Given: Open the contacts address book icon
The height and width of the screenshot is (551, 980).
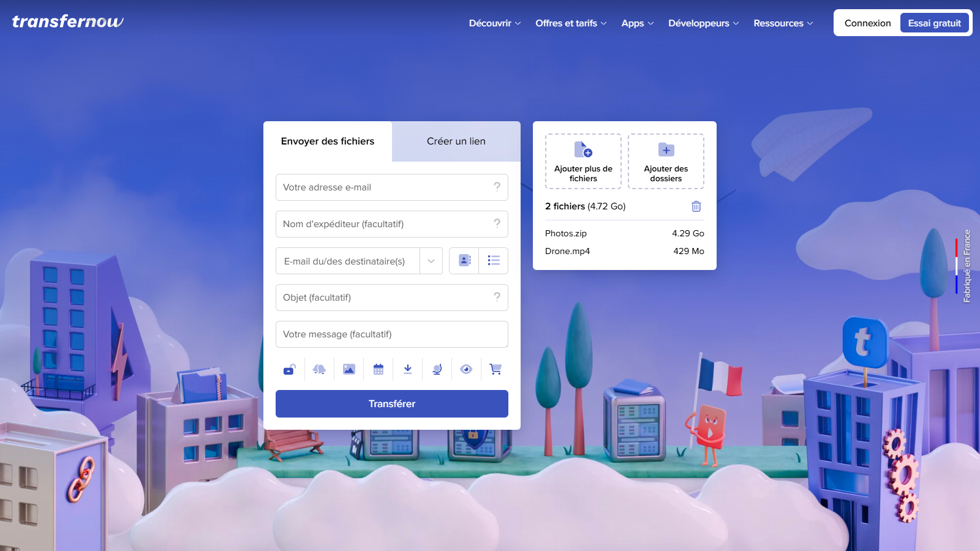Looking at the screenshot, I should point(464,261).
